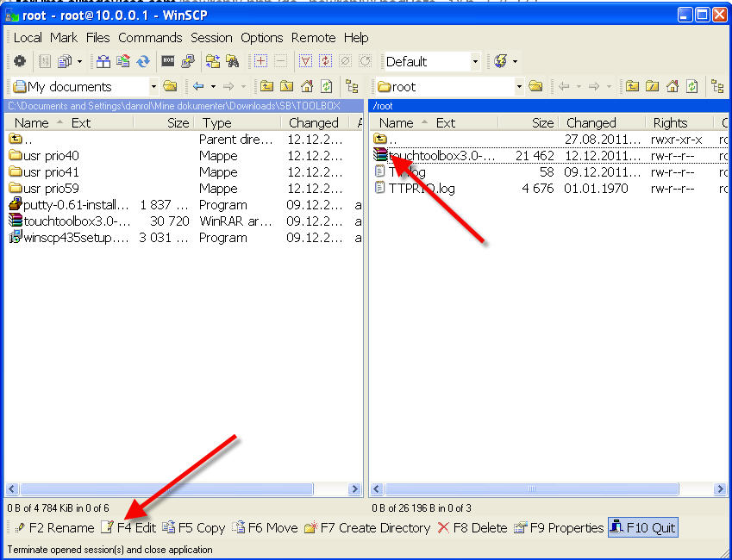Select the winscp435setup file
The image size is (732, 560).
click(69, 238)
